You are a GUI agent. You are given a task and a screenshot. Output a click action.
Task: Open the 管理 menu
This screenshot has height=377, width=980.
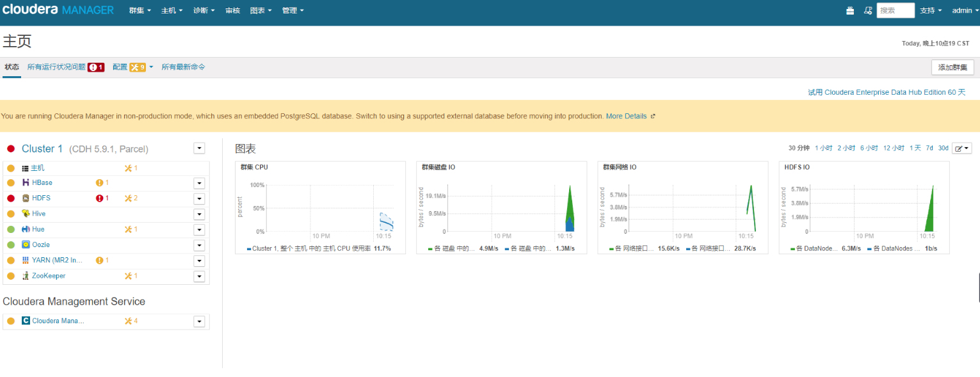coord(293,11)
